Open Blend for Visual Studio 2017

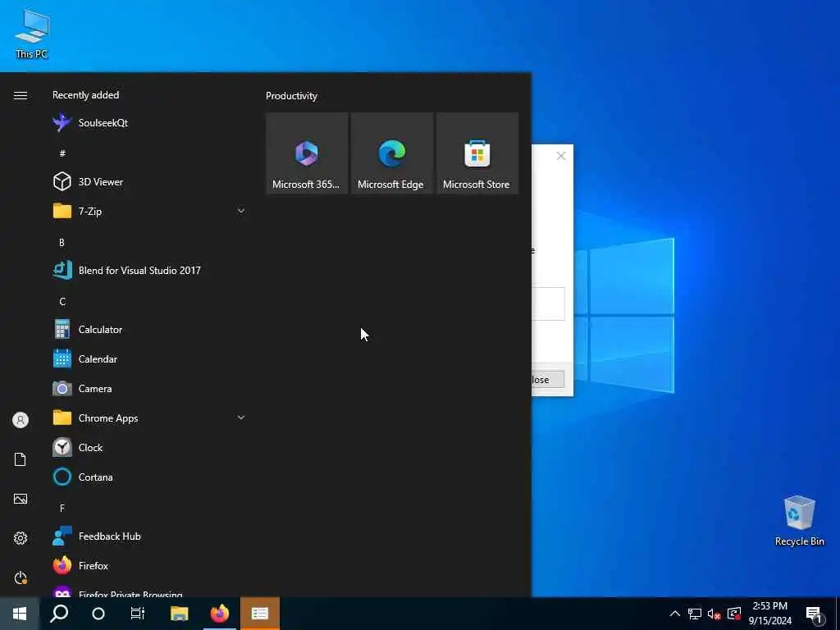(x=149, y=270)
